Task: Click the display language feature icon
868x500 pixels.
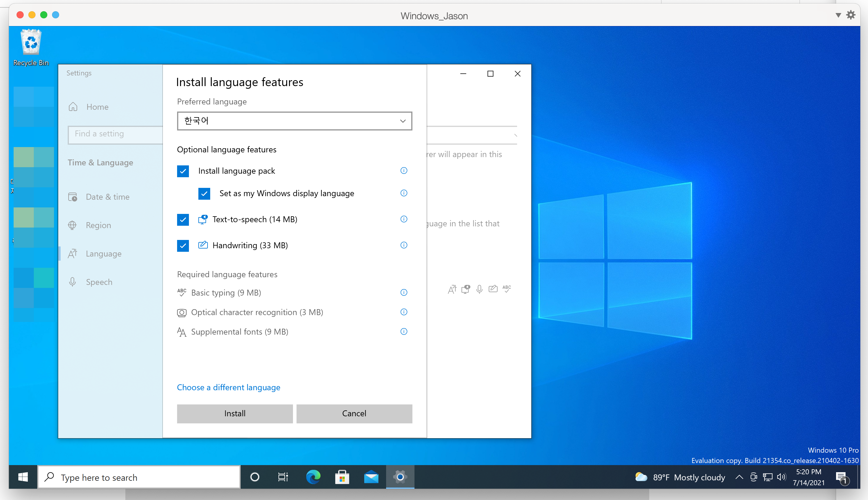Action: [452, 289]
